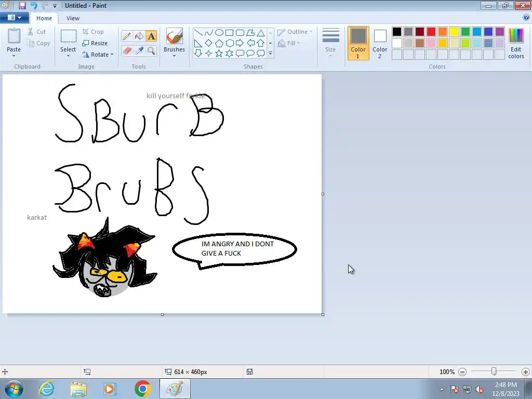Click the zoom slider handle
Image resolution: width=532 pixels, height=399 pixels.
coord(494,372)
